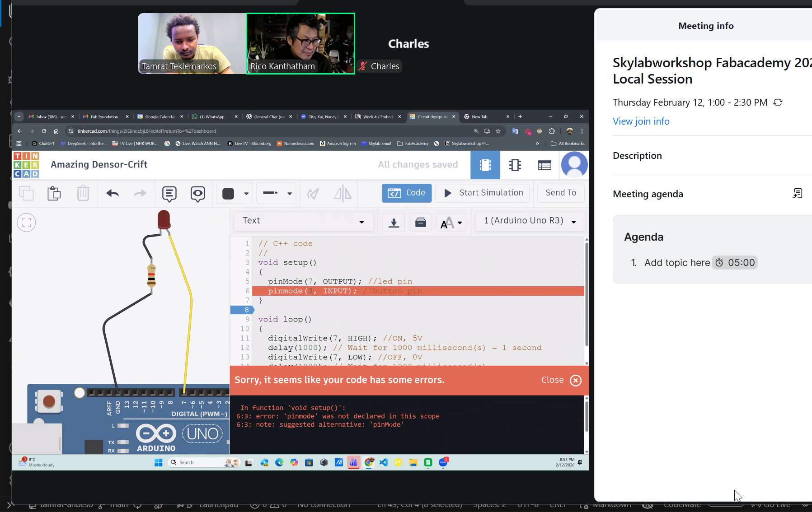Image resolution: width=812 pixels, height=512 pixels.
Task: Toggle the Code panel button
Action: click(x=407, y=193)
